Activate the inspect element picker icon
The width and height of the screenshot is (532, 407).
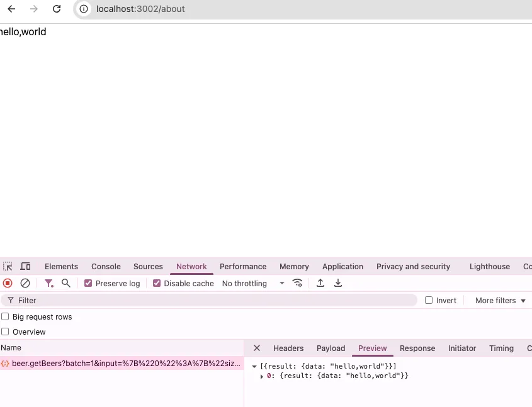pyautogui.click(x=8, y=266)
